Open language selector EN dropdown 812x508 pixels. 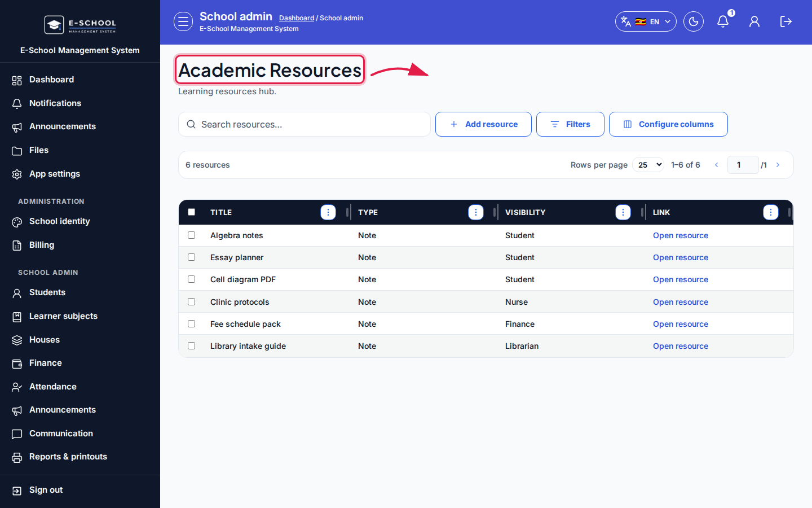(646, 21)
